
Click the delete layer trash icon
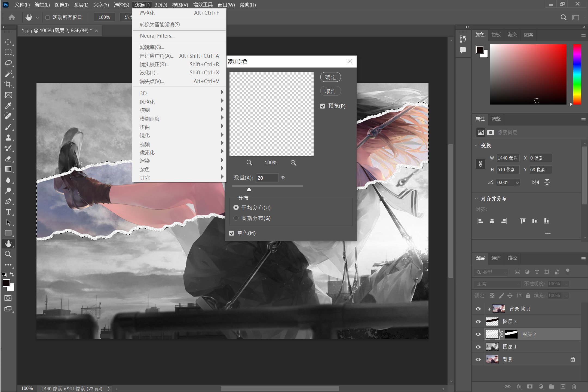tap(574, 387)
